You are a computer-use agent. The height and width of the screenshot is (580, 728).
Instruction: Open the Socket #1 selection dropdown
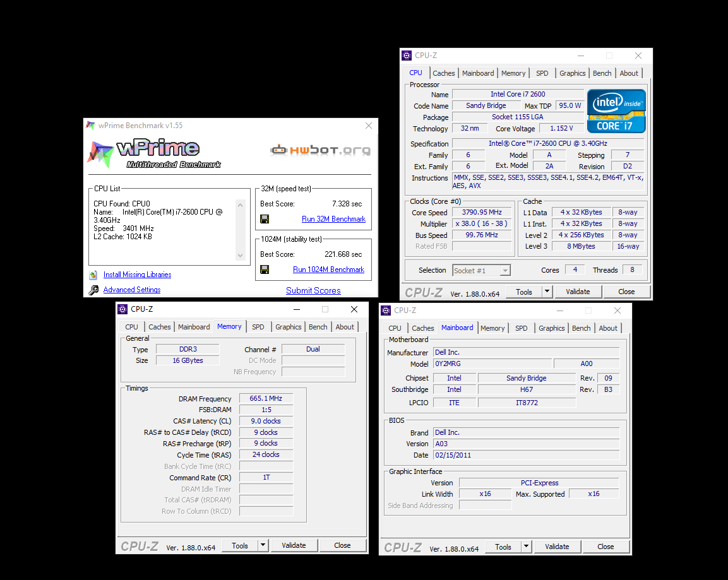[x=482, y=271]
